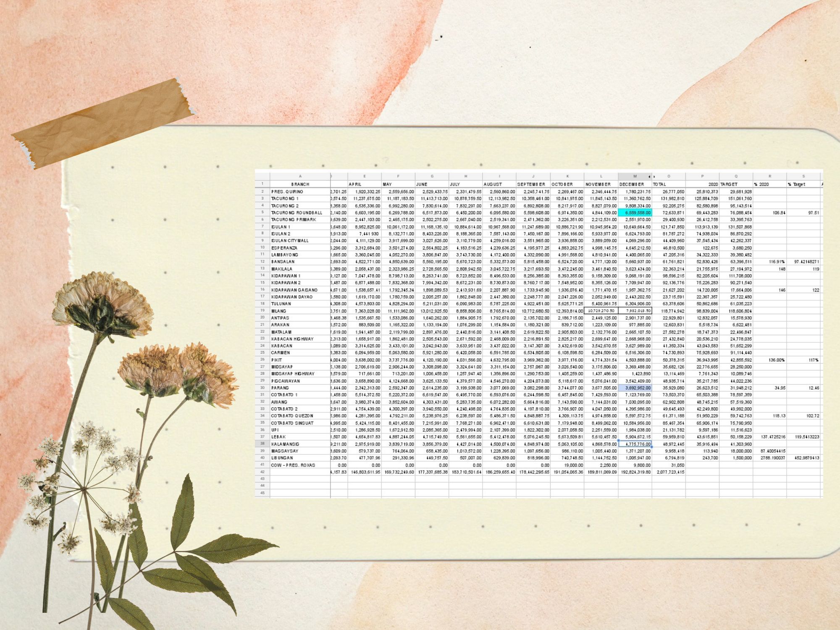Click the BRANCH header cell
Screen dimensions: 840x630
coord(300,184)
